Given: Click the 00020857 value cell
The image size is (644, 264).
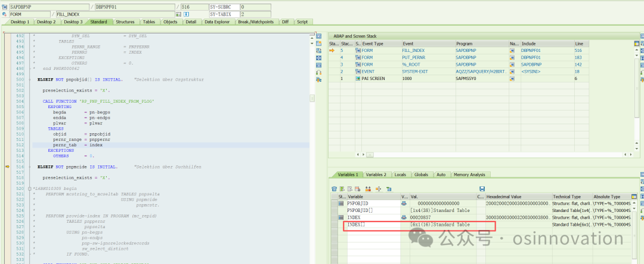Looking at the screenshot, I should pos(442,217).
